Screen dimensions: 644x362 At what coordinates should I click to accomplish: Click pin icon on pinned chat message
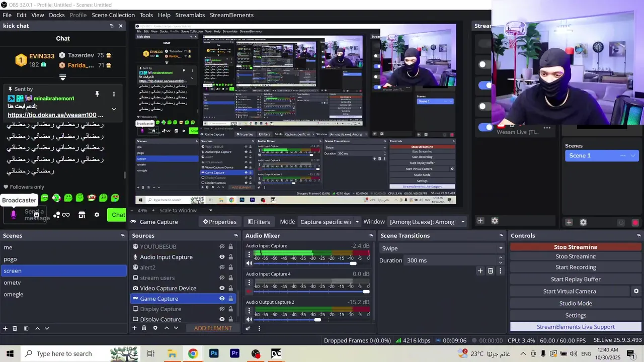coord(97,94)
